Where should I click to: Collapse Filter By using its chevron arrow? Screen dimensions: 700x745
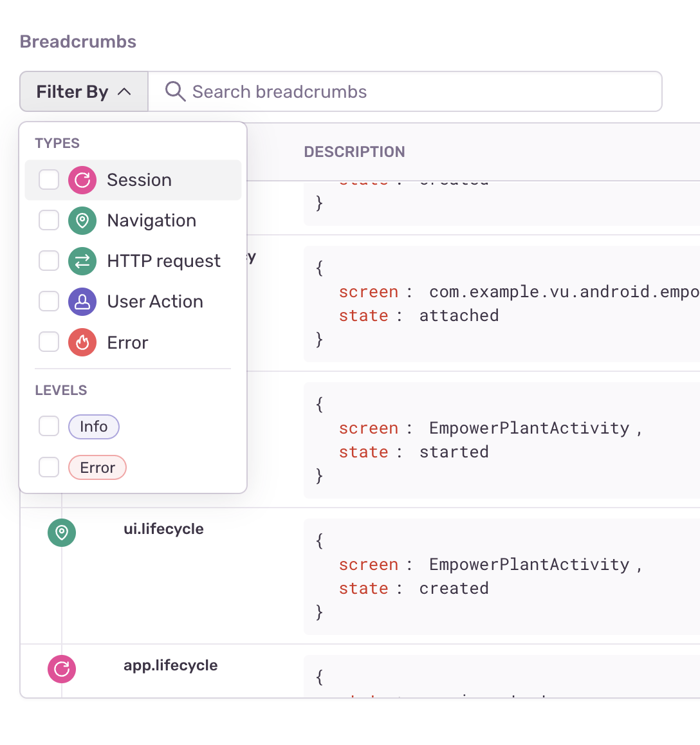[124, 92]
